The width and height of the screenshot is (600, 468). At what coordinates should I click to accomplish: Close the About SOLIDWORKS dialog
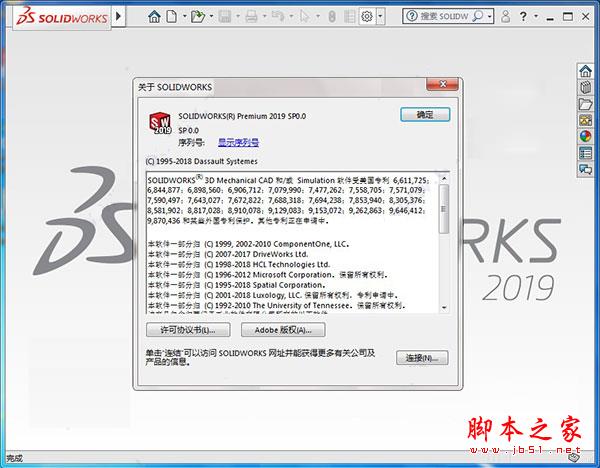[442, 84]
